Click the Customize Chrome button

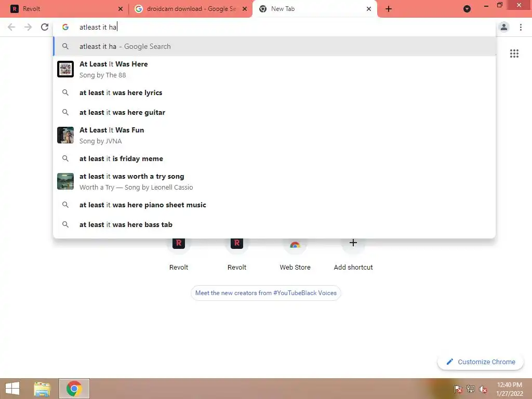(481, 362)
